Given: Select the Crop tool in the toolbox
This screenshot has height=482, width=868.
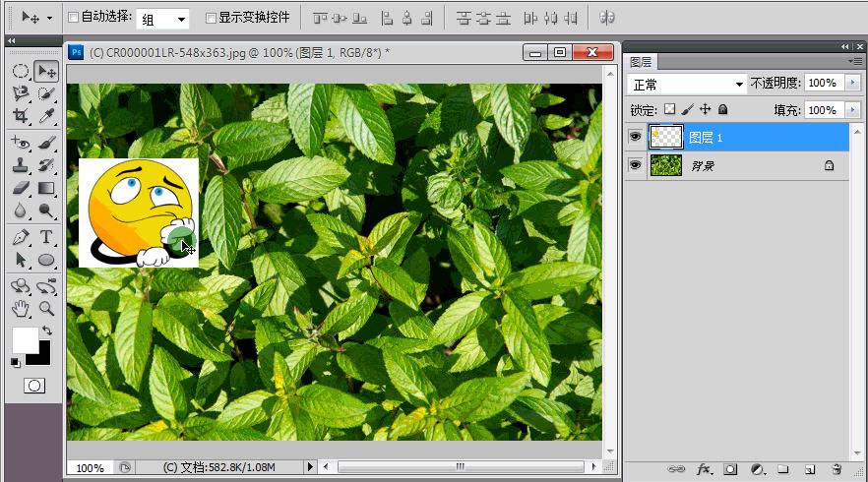Looking at the screenshot, I should 21,117.
